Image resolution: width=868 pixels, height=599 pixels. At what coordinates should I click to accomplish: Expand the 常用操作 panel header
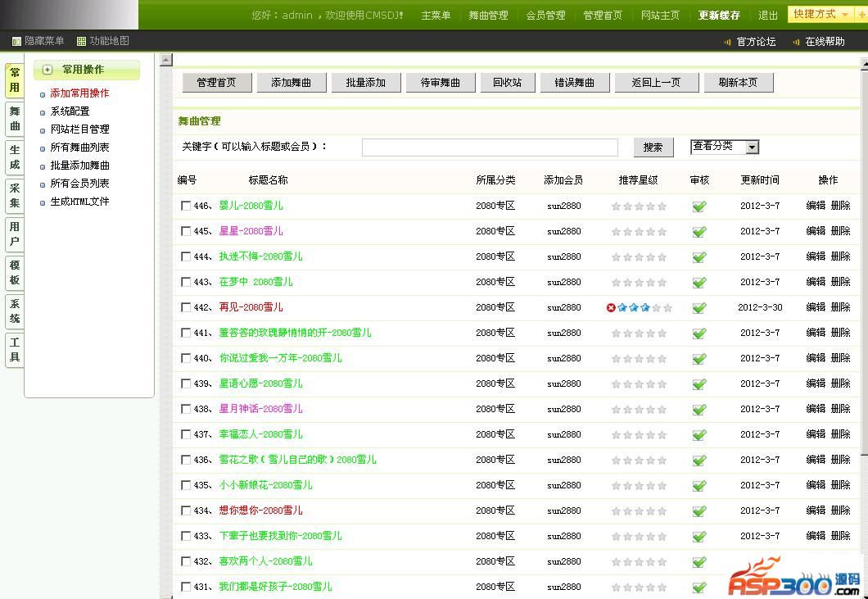click(x=86, y=70)
